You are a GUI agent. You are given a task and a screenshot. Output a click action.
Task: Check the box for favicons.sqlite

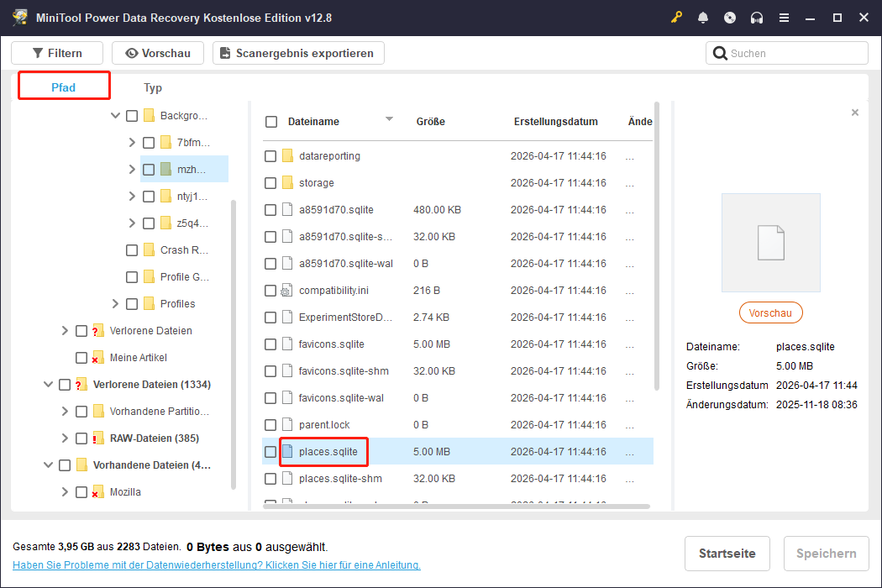(x=270, y=344)
